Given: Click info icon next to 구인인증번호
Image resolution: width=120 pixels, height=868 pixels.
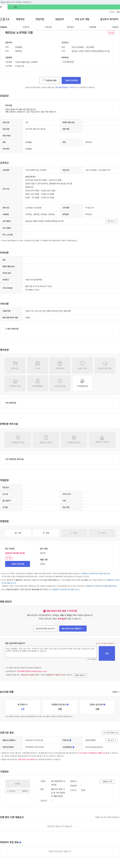Looking at the screenshot, I should click(73, 747).
